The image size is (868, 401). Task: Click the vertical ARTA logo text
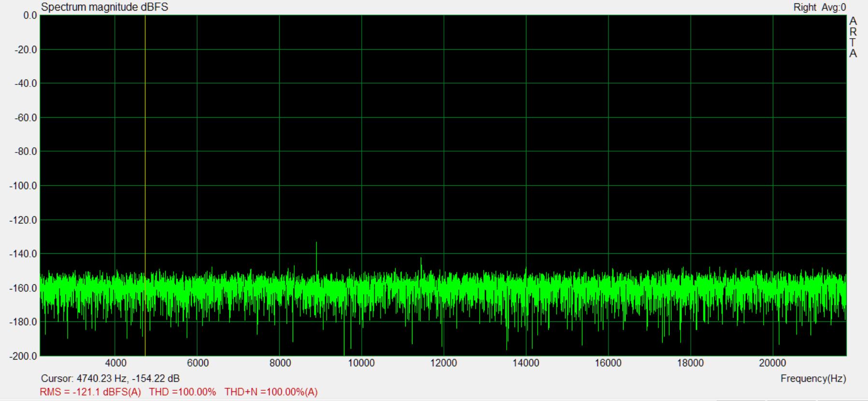point(854,37)
